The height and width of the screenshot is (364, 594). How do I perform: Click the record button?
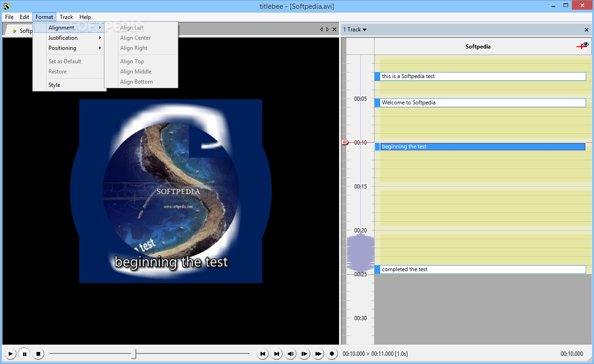(x=332, y=354)
